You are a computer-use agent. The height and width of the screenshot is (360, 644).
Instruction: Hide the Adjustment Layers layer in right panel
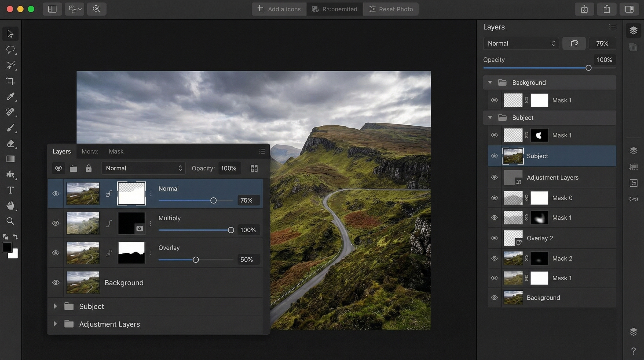tap(494, 177)
